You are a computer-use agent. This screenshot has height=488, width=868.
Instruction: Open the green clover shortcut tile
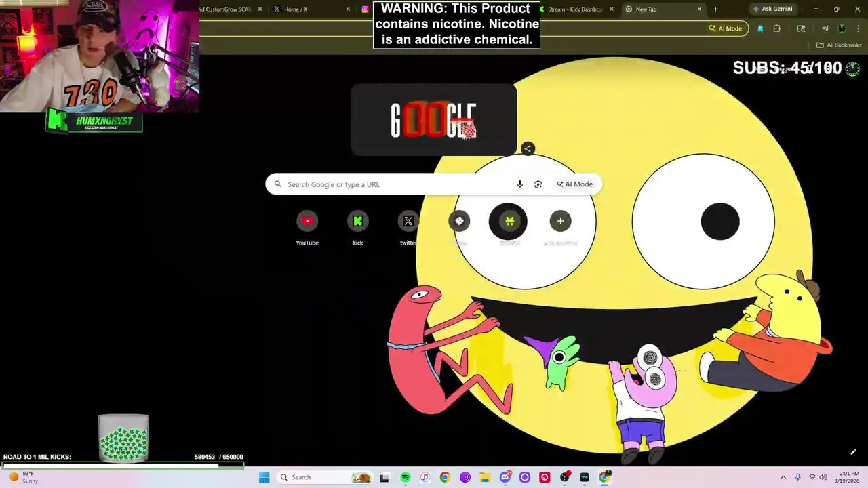pos(509,228)
